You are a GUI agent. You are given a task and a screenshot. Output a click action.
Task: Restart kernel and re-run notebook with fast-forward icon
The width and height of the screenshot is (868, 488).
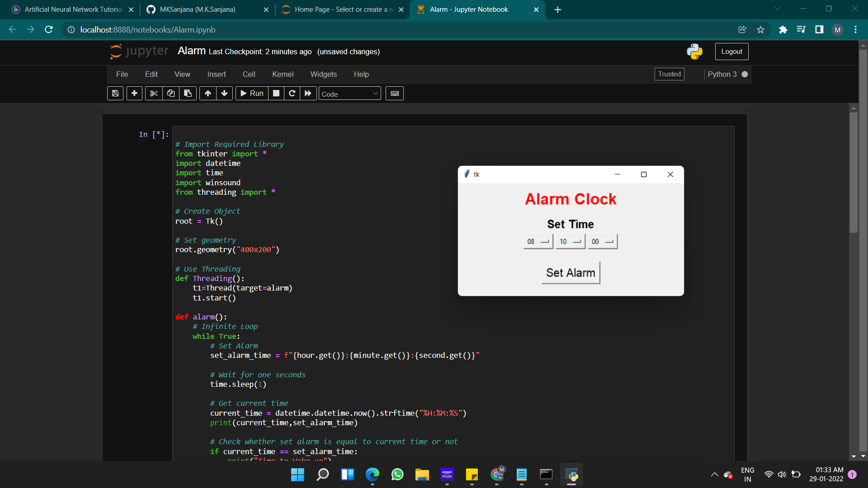[308, 94]
